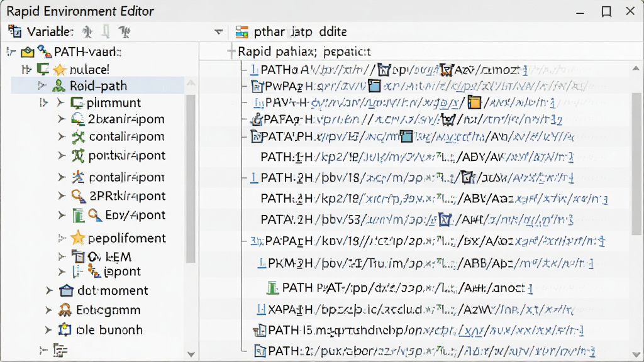Expand the Roid-path tree node

[42, 85]
